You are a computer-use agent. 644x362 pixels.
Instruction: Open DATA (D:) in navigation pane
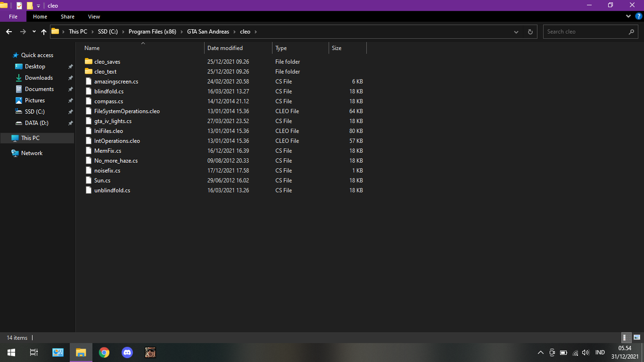click(37, 123)
